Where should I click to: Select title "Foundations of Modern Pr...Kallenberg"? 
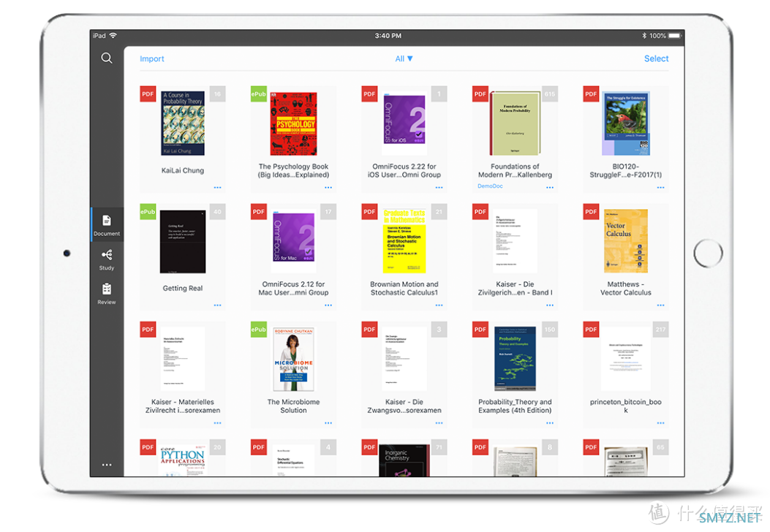(x=515, y=170)
